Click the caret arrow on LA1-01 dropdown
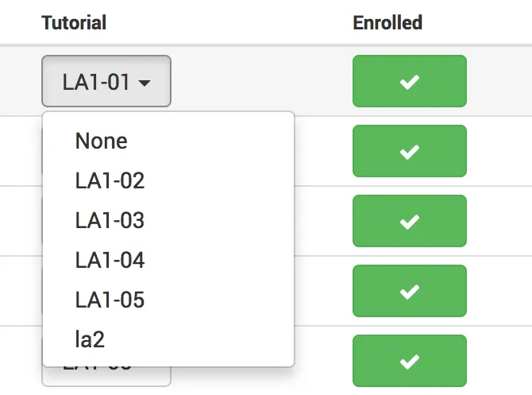Viewport: 532px width, 395px height. pos(145,83)
